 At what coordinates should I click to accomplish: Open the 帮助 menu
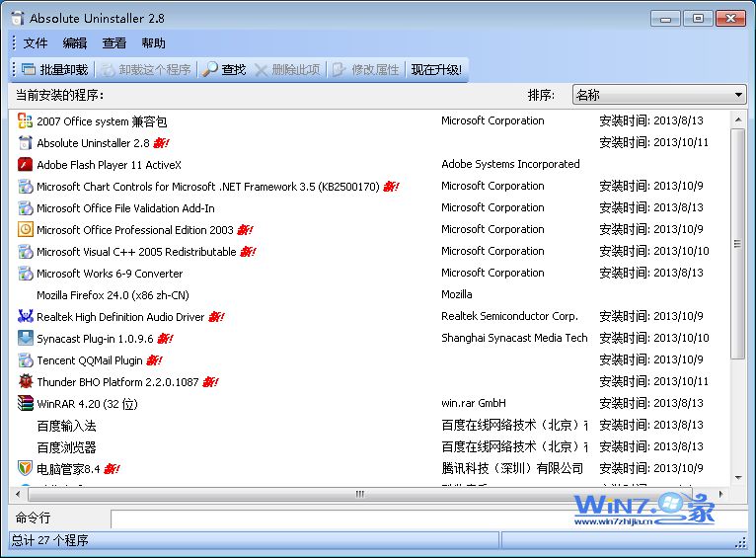click(153, 43)
